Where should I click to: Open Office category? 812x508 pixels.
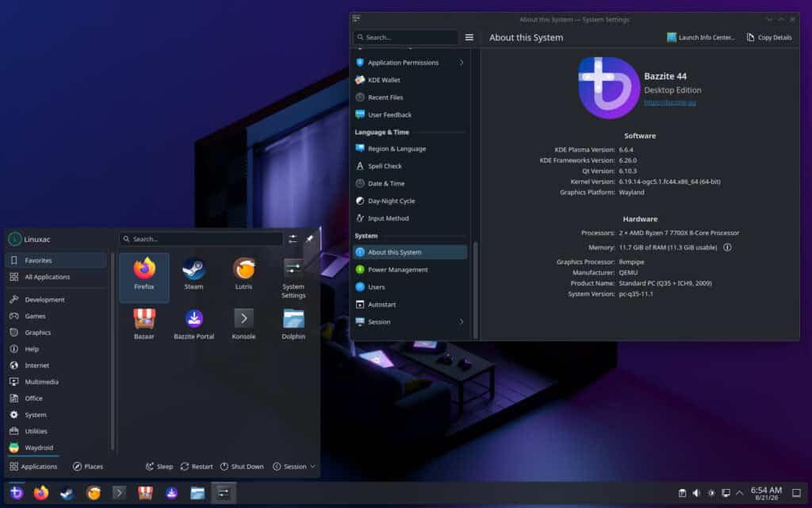56,398
